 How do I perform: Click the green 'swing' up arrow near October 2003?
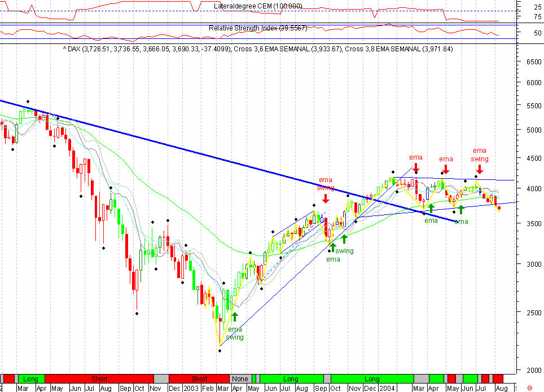pos(334,246)
